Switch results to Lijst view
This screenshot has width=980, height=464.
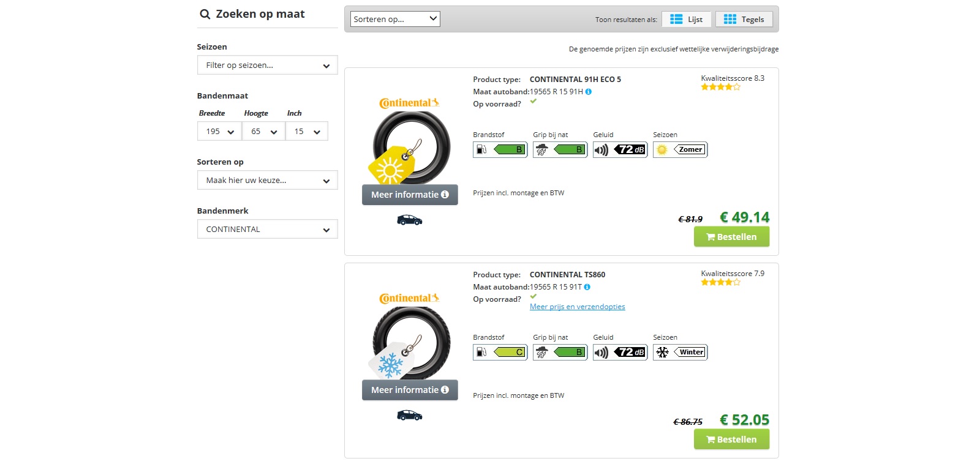click(x=687, y=20)
